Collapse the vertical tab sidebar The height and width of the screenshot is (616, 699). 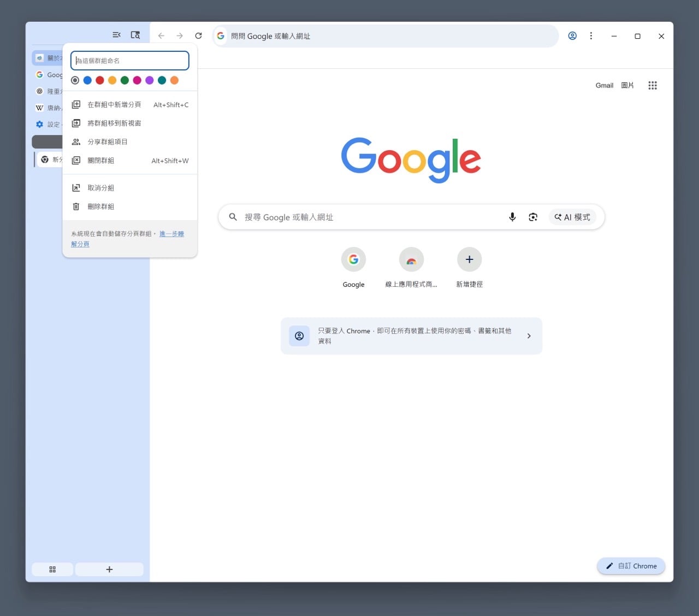coord(116,34)
